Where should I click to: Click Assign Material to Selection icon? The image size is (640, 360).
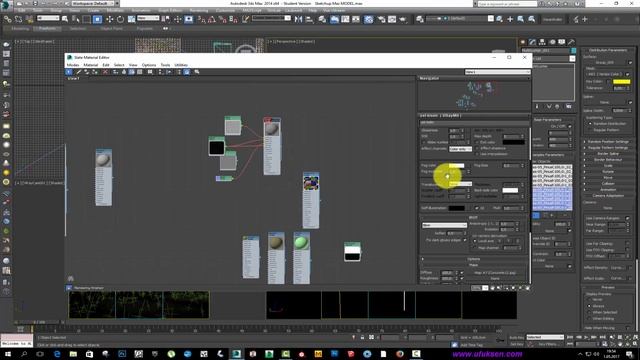pyautogui.click(x=95, y=72)
